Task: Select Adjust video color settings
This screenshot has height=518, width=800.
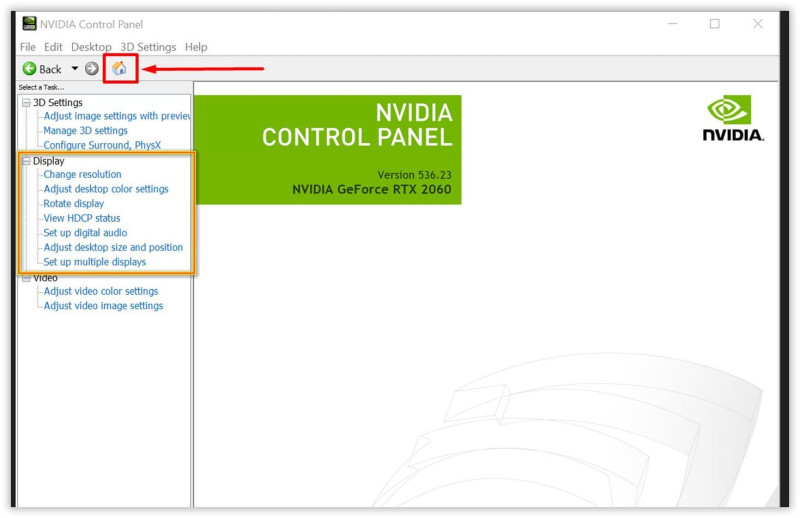Action: tap(101, 291)
